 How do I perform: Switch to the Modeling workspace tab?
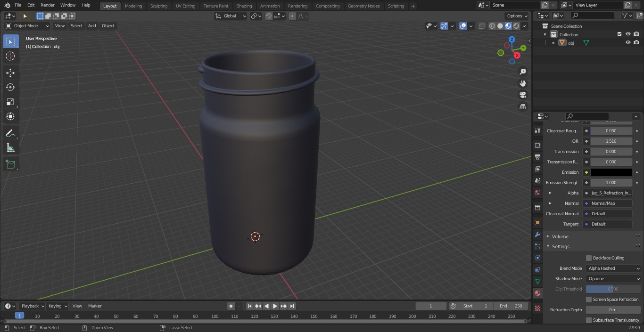133,6
